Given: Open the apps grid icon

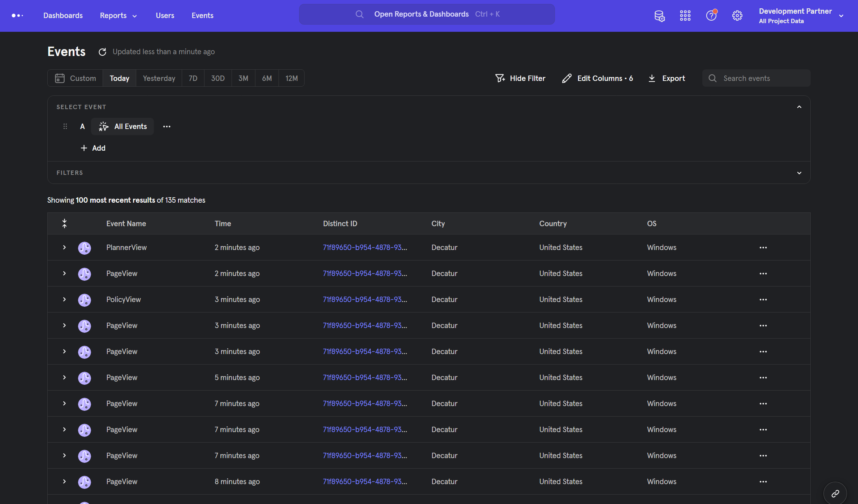Looking at the screenshot, I should point(685,16).
